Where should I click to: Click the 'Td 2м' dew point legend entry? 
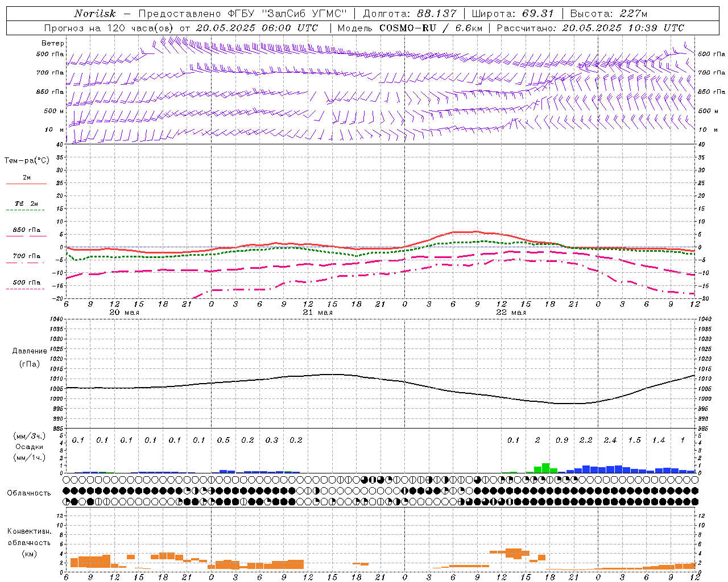[x=27, y=203]
